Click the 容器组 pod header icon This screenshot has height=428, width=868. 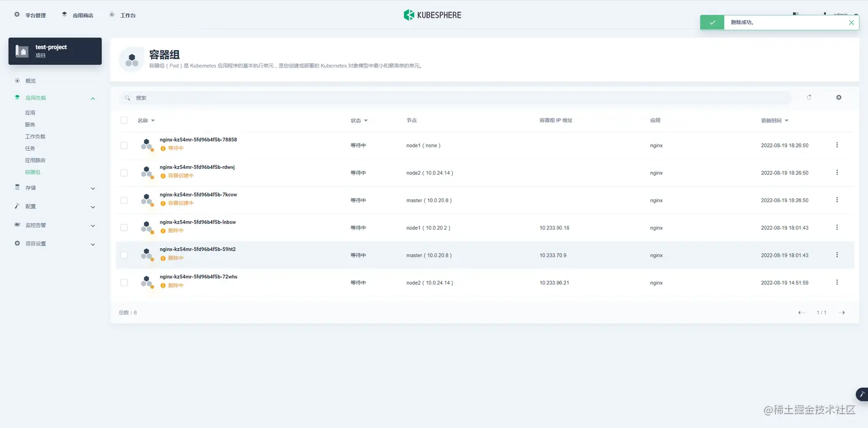pyautogui.click(x=132, y=60)
